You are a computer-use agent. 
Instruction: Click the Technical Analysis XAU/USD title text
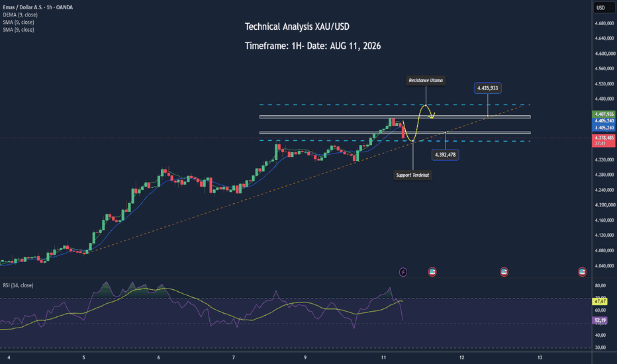(297, 26)
